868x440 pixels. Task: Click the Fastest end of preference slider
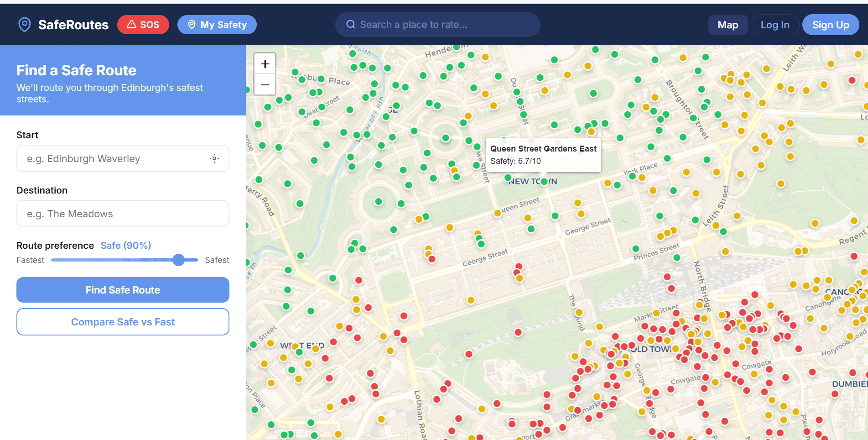(52, 260)
